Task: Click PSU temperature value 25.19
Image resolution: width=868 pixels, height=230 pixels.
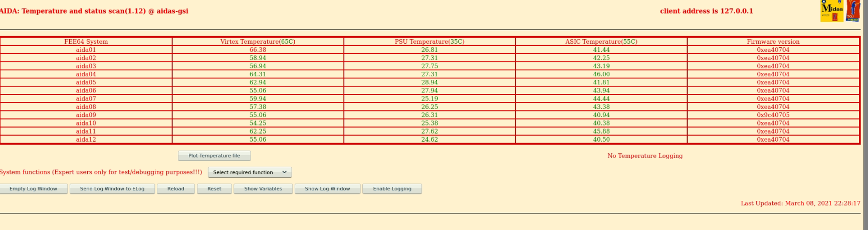Action: click(429, 98)
